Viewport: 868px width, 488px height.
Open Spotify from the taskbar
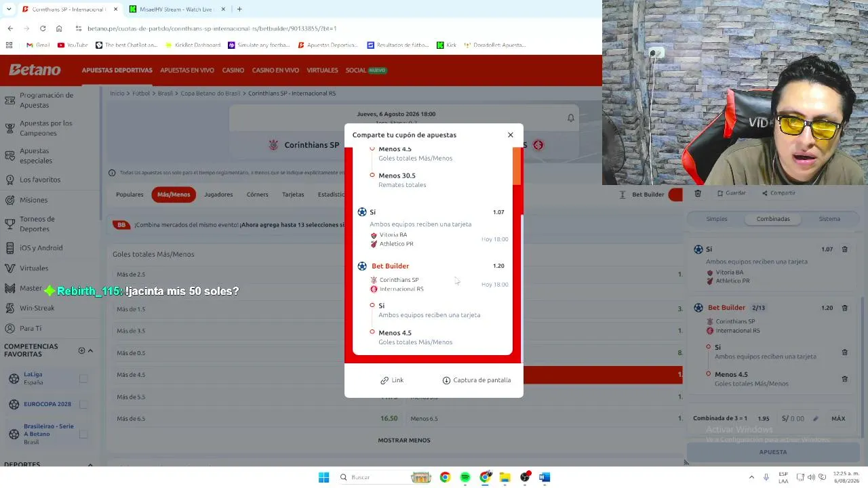465,477
